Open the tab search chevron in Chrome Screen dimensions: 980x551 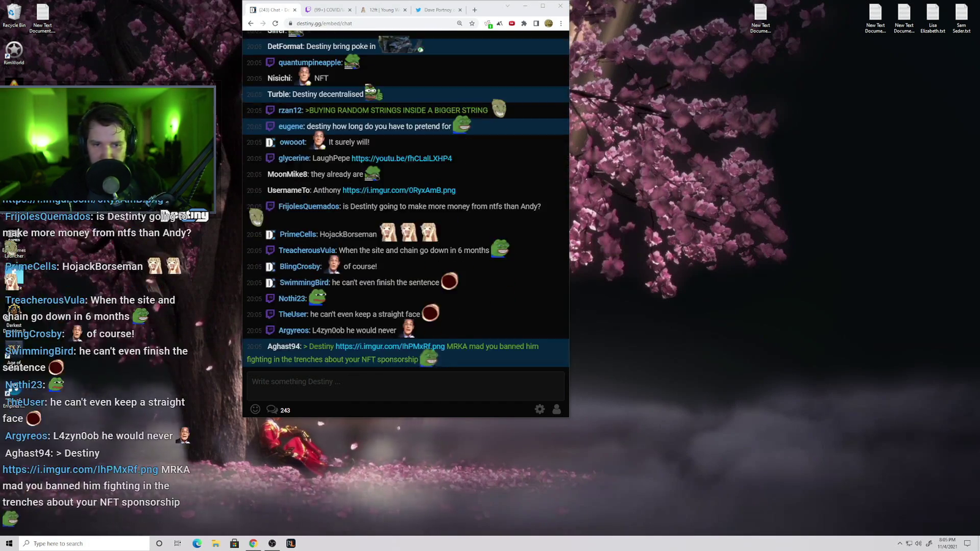click(x=507, y=6)
